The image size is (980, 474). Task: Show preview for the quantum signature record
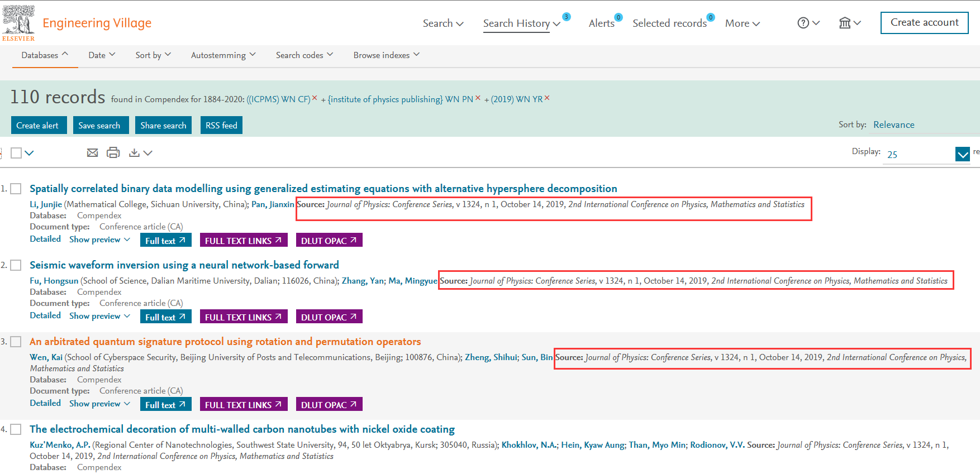pyautogui.click(x=99, y=404)
